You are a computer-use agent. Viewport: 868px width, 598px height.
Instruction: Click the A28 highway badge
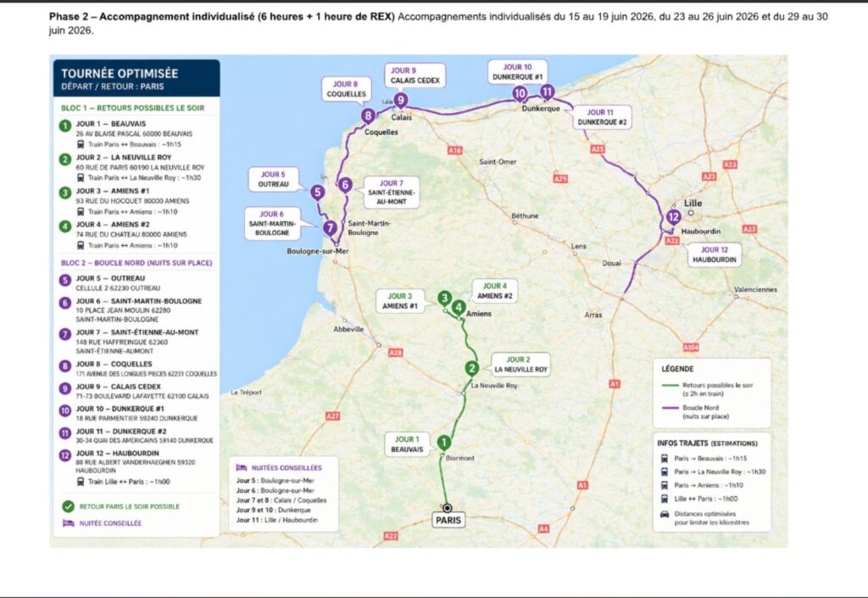click(x=395, y=352)
